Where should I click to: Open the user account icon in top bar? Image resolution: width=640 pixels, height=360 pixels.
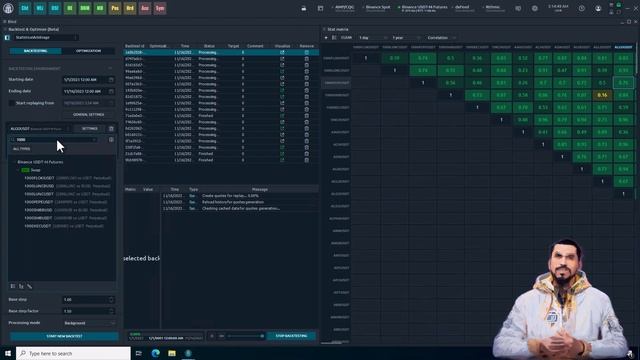point(598,8)
